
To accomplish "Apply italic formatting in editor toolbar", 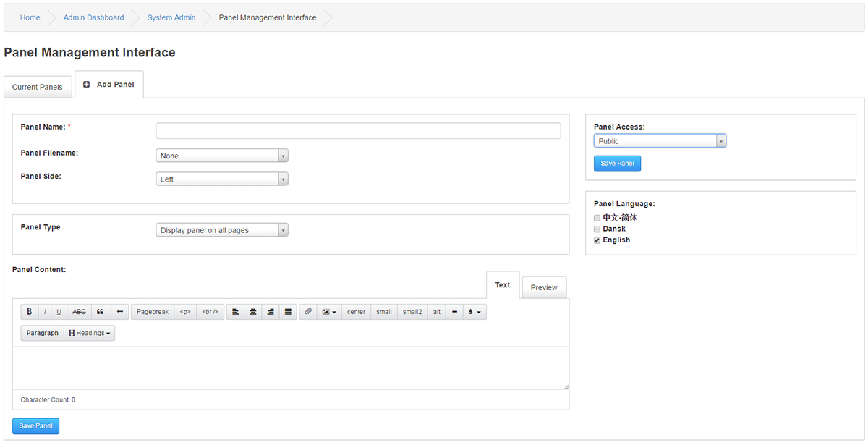I will coord(45,312).
